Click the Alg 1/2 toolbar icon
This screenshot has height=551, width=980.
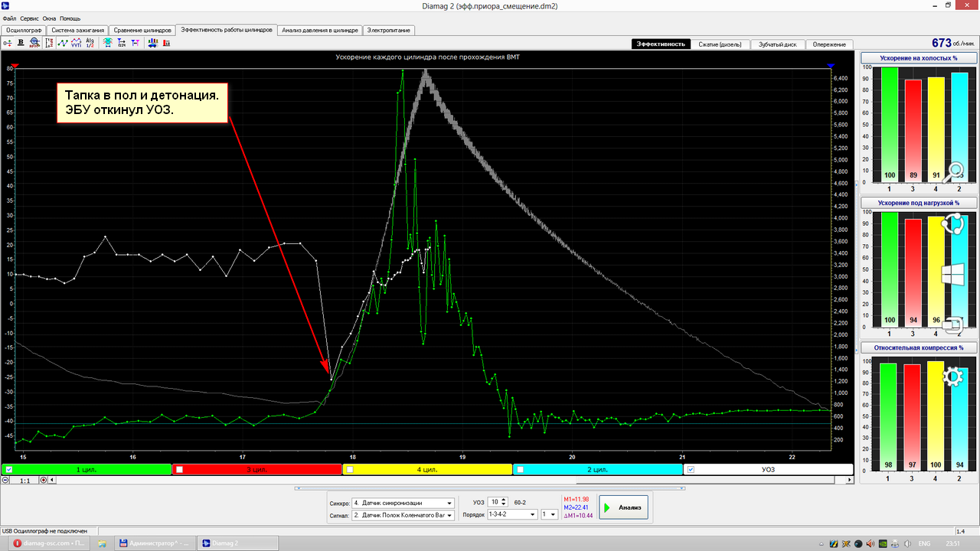(x=90, y=43)
